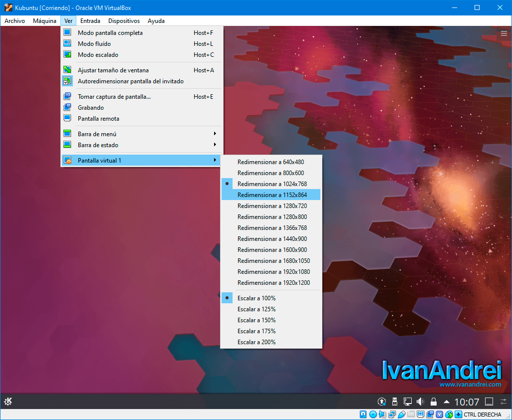This screenshot has width=512, height=420.
Task: Select Redimensionar a 1280x800
Action: coord(271,217)
